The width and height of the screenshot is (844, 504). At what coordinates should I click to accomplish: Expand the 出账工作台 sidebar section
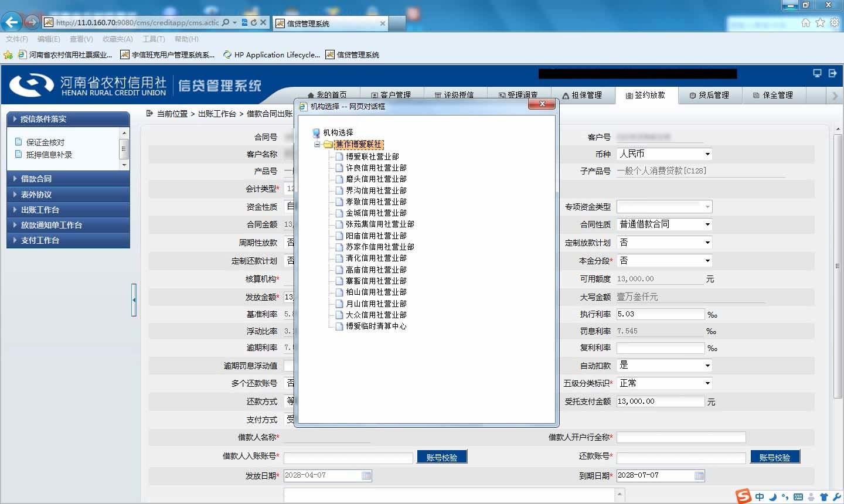(x=68, y=209)
